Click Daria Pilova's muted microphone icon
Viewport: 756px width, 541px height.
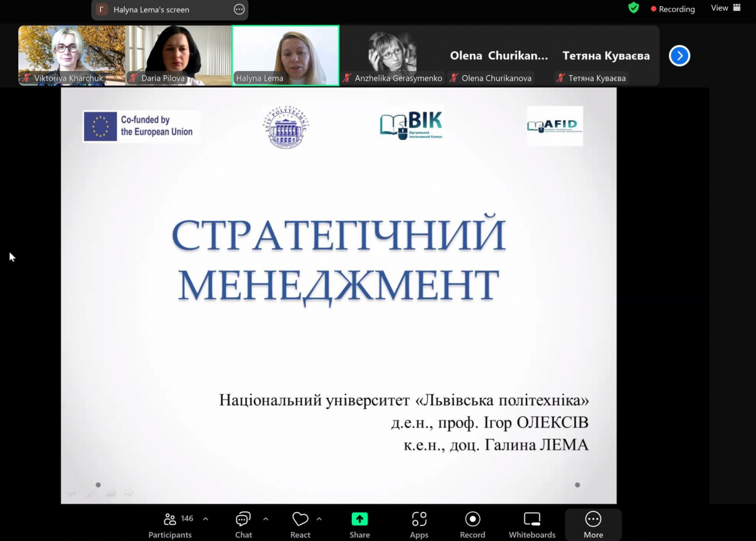coord(133,78)
